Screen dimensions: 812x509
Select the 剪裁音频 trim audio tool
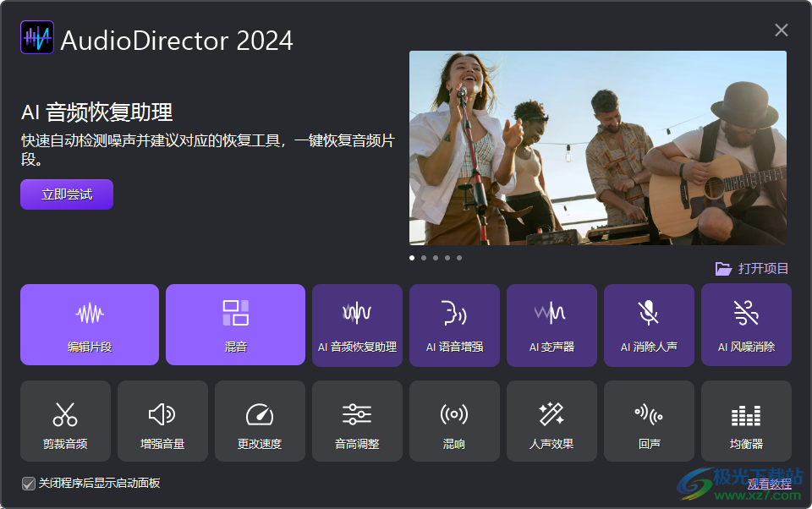65,420
